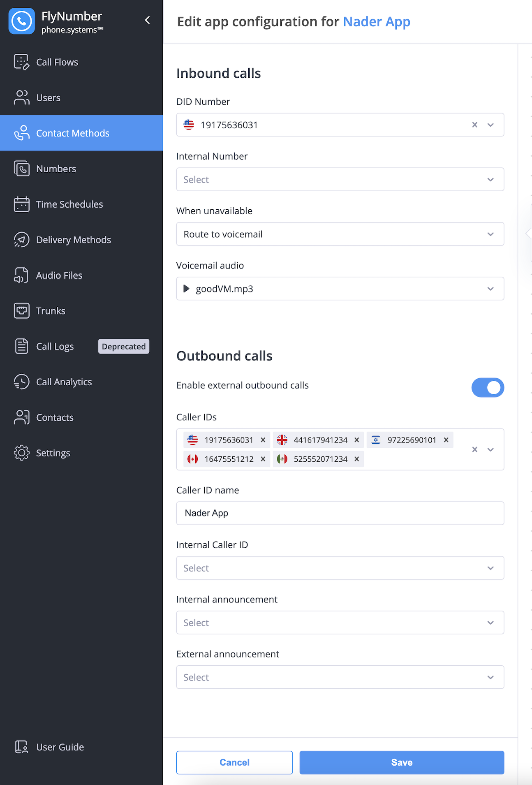The width and height of the screenshot is (532, 785).
Task: Open the Nader App link in header
Action: coord(377,22)
